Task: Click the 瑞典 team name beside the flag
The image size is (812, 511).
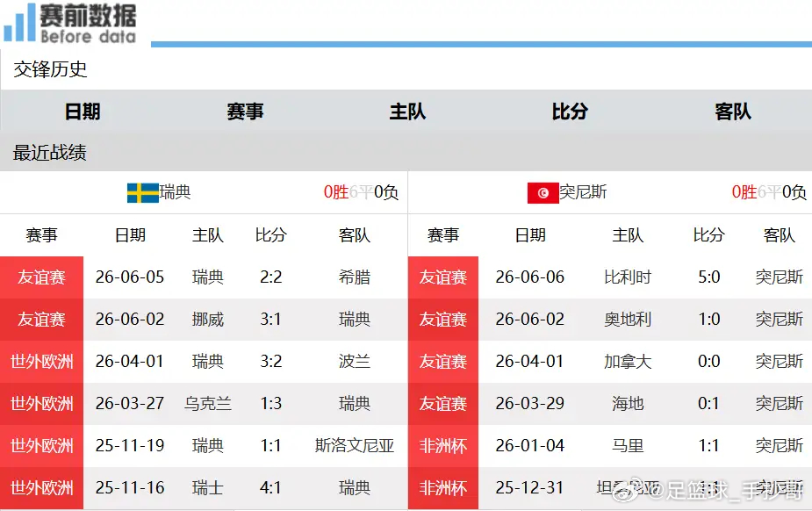Action: click(x=175, y=192)
